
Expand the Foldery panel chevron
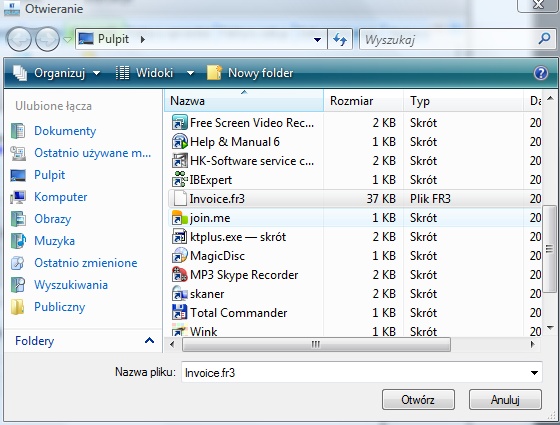pos(149,341)
